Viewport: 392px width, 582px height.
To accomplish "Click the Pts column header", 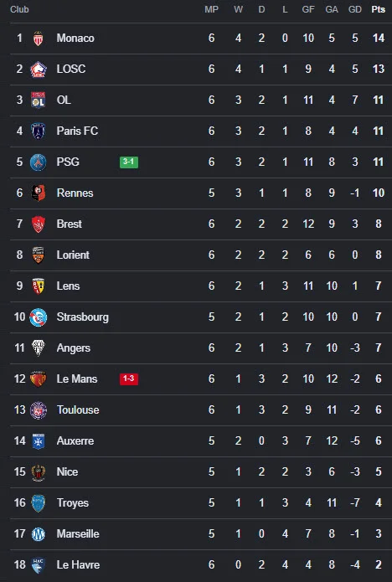I will 379,10.
